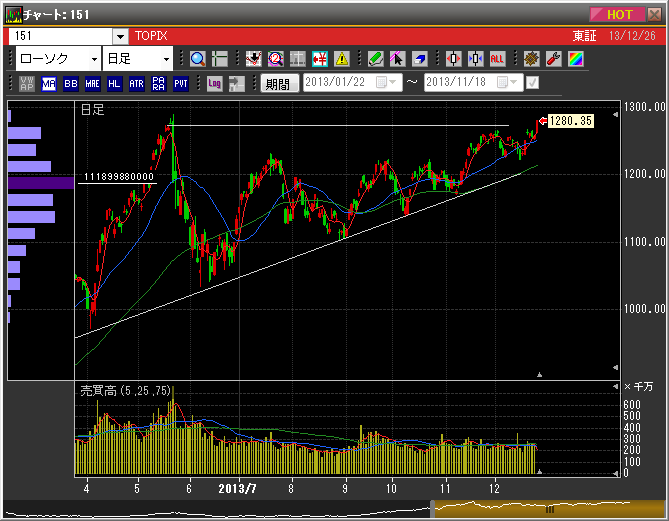The image size is (669, 521).
Task: Click the grip handle on the overview timeline
Action: (x=550, y=509)
